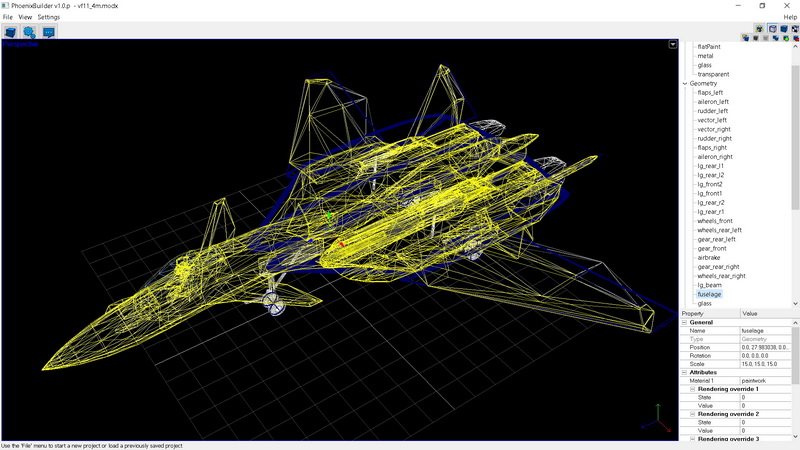This screenshot has width=800, height=450.
Task: Click the blue cube model toolbar icon
Action: 11,32
